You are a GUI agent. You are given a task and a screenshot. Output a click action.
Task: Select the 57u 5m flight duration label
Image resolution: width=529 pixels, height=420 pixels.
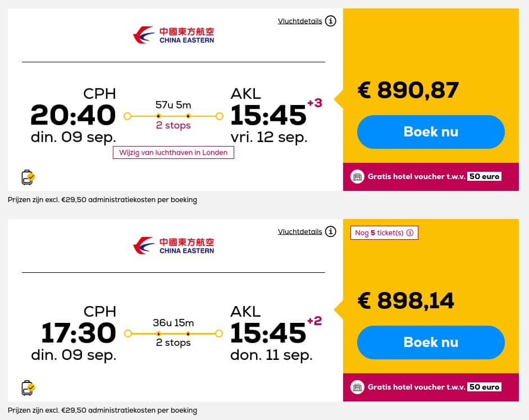(x=173, y=104)
